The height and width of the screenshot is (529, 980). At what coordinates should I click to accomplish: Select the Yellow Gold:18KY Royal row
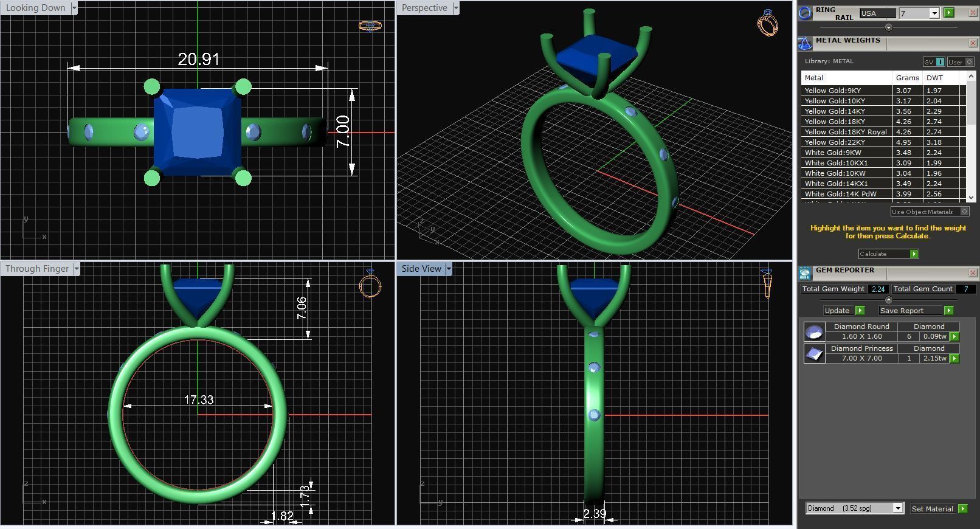(883, 131)
